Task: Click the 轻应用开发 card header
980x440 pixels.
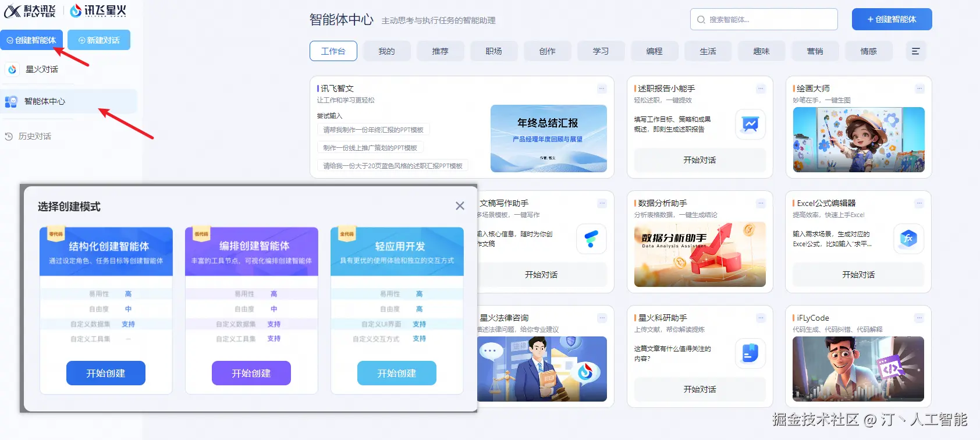Action: [x=397, y=251]
